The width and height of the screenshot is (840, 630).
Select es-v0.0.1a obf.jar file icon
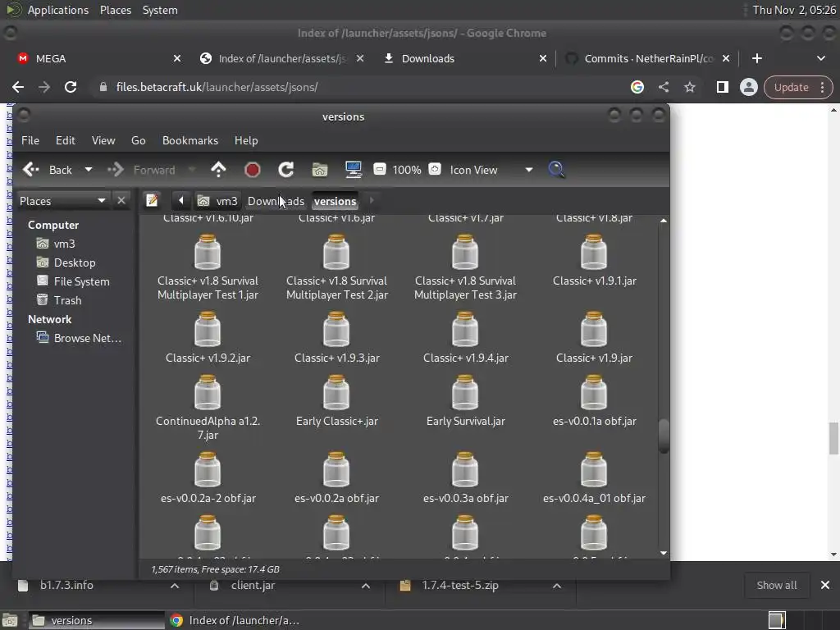[x=594, y=392]
